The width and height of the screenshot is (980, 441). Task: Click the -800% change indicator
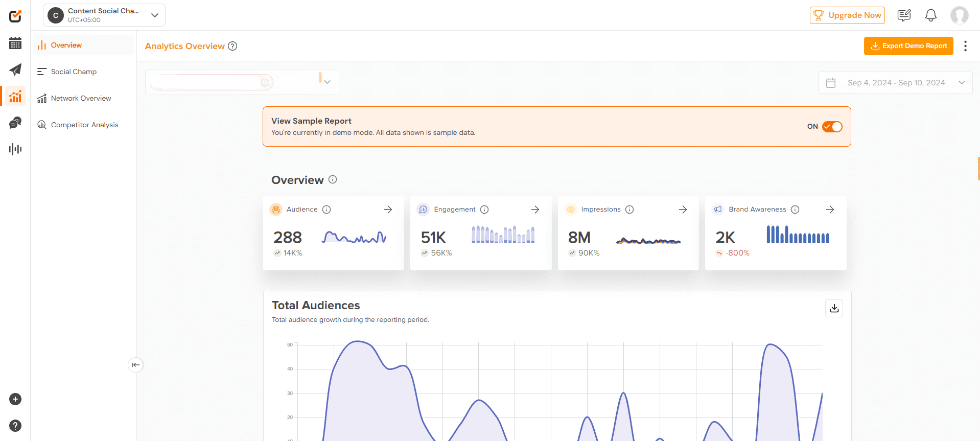point(733,253)
